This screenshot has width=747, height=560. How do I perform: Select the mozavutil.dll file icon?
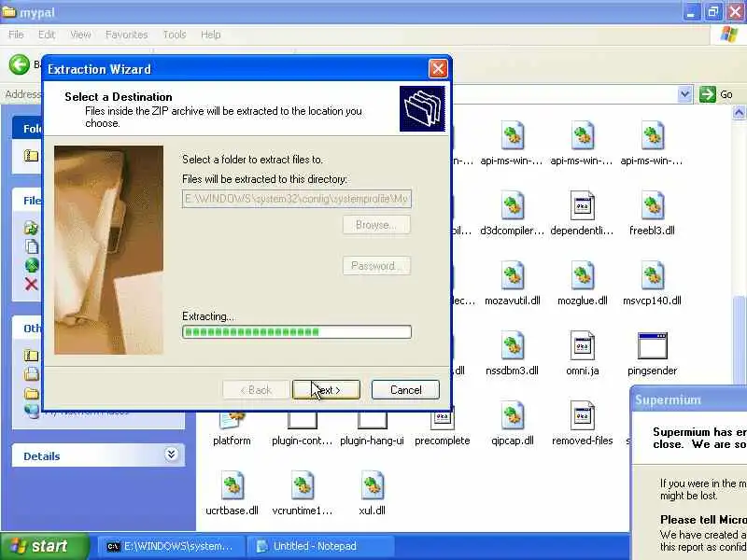[512, 275]
